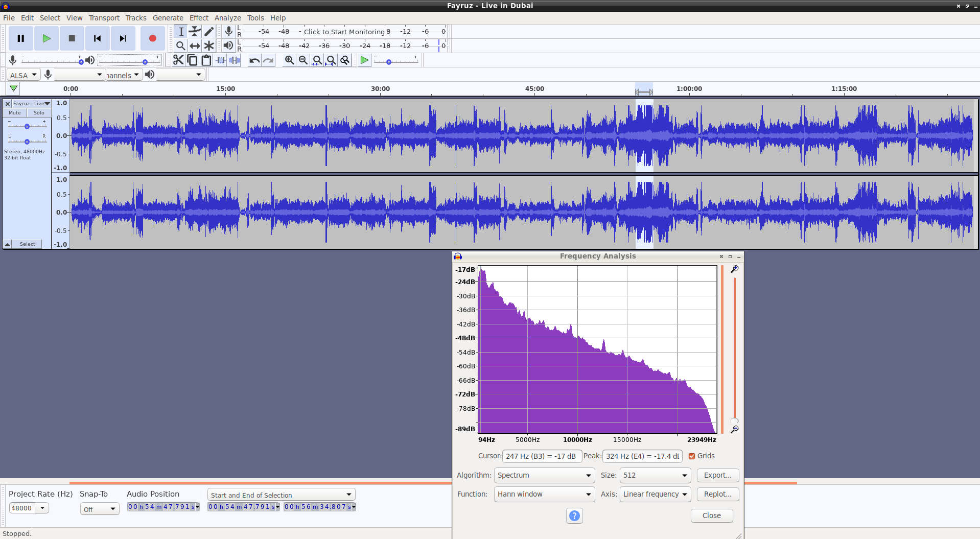Cut selection with the scissors icon

tap(178, 60)
